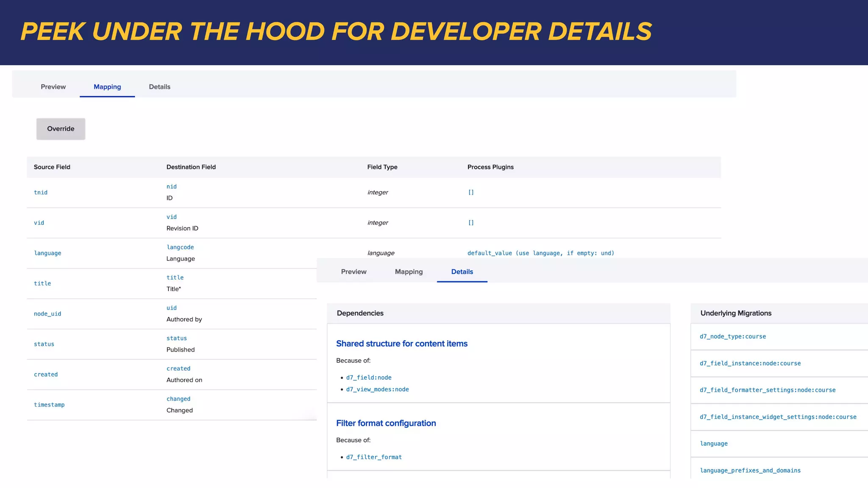The image size is (868, 488).
Task: Click the status source field
Action: coord(44,344)
